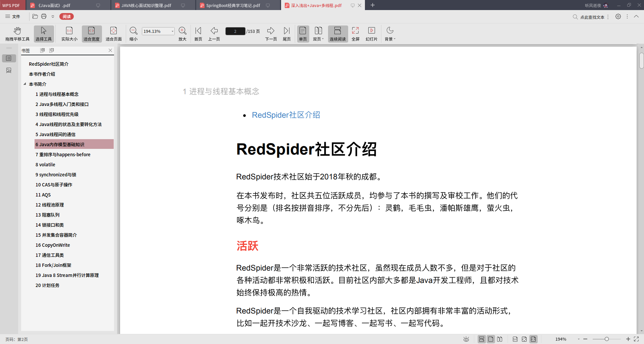Show the bookmarks sidebar panel icon
This screenshot has height=344, width=644.
(9, 58)
